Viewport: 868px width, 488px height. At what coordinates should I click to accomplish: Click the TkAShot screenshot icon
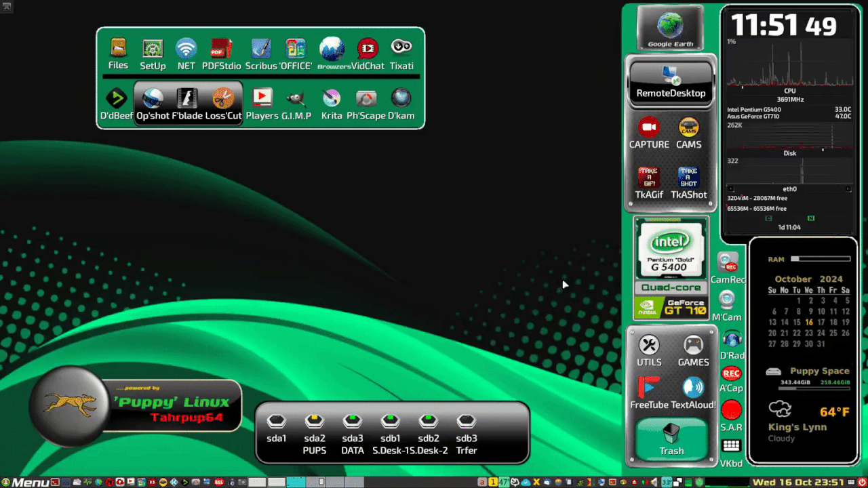click(688, 178)
